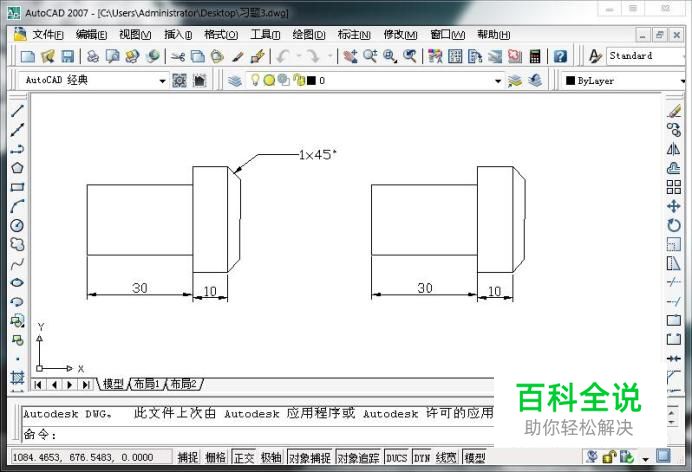The image size is (692, 472).
Task: Click the layer 0 color square
Action: tap(312, 80)
